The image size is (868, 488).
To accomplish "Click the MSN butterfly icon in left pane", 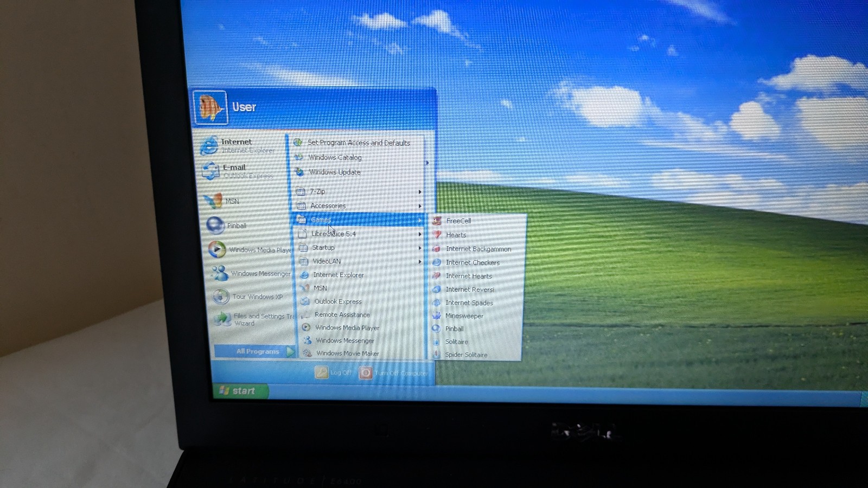I will point(213,201).
